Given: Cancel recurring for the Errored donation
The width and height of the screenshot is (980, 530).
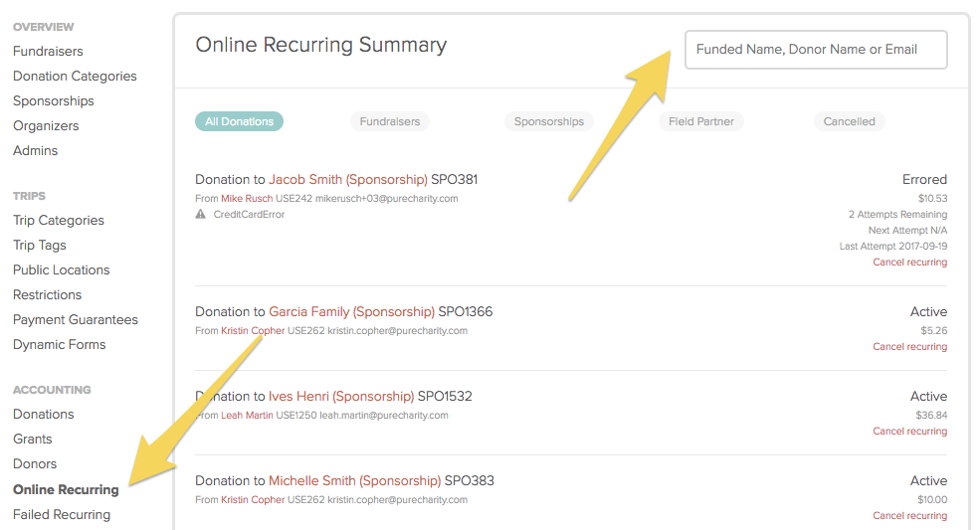Looking at the screenshot, I should (910, 262).
